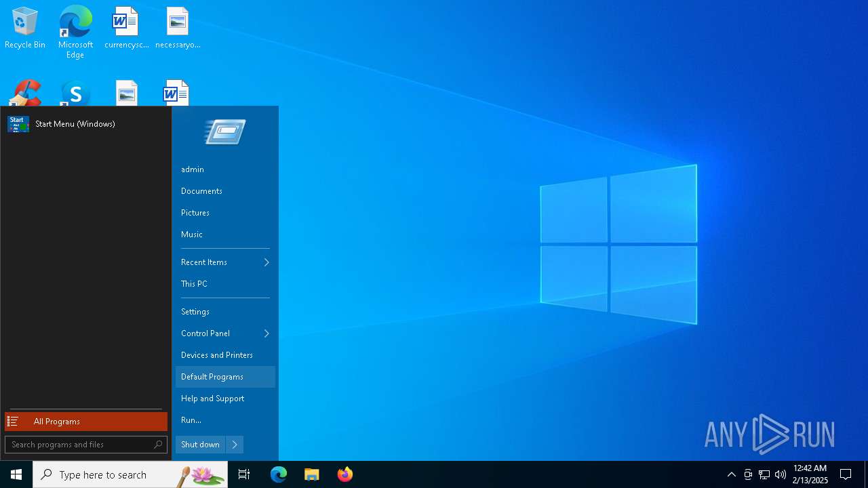Open the Recycle Bin desktop icon
868x488 pixels.
click(x=25, y=28)
